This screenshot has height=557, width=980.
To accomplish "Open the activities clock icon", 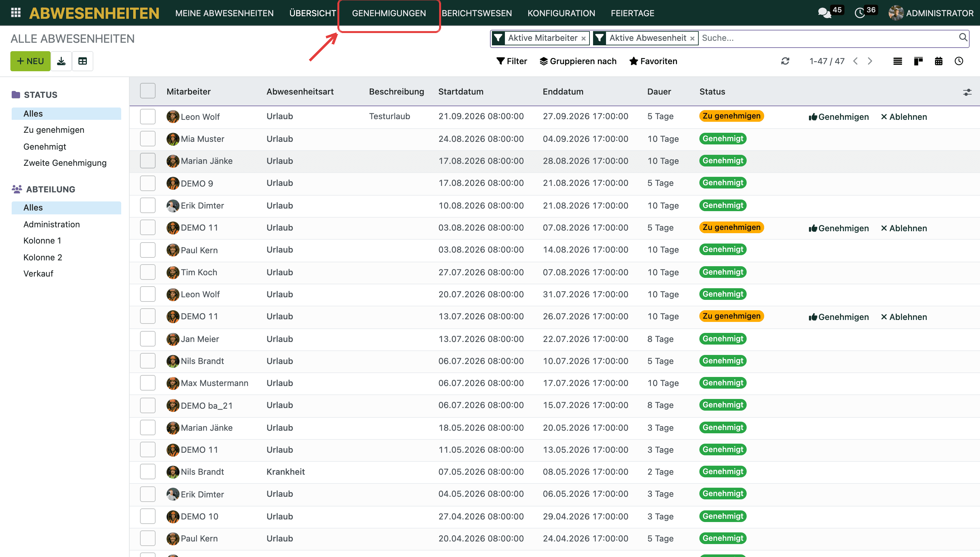I will click(860, 13).
